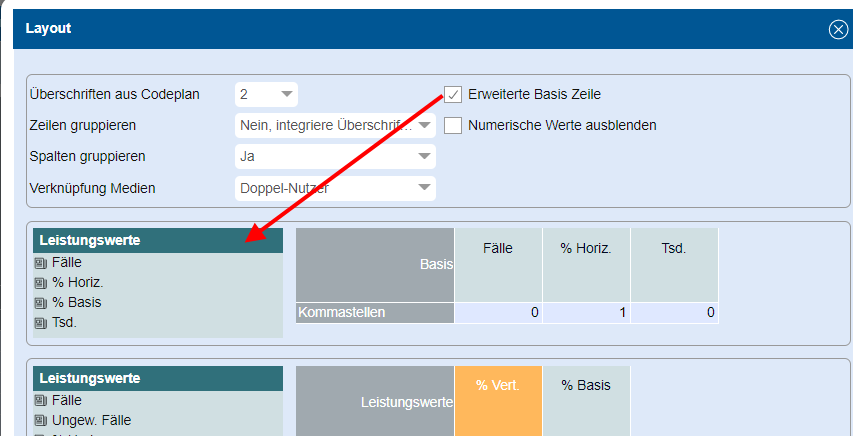Click the icon beside Fälle in first list
853x436 pixels.
coord(41,262)
